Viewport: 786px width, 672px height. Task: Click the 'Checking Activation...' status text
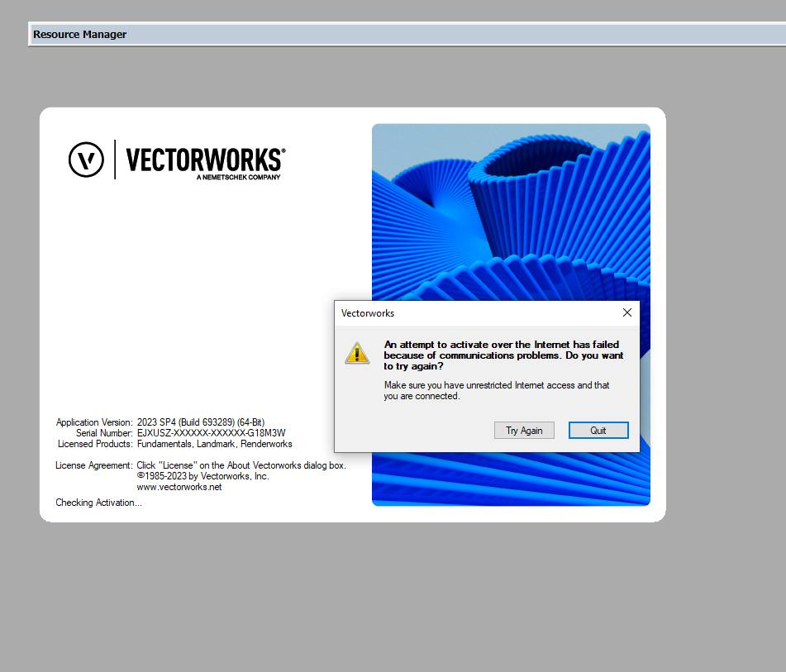(x=98, y=503)
